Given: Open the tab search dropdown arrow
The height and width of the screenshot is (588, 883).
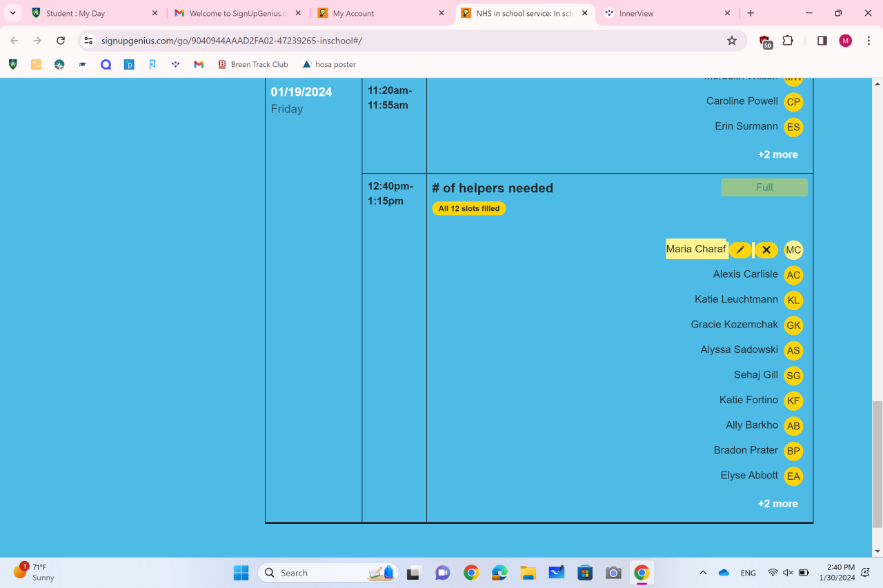Looking at the screenshot, I should pos(12,13).
